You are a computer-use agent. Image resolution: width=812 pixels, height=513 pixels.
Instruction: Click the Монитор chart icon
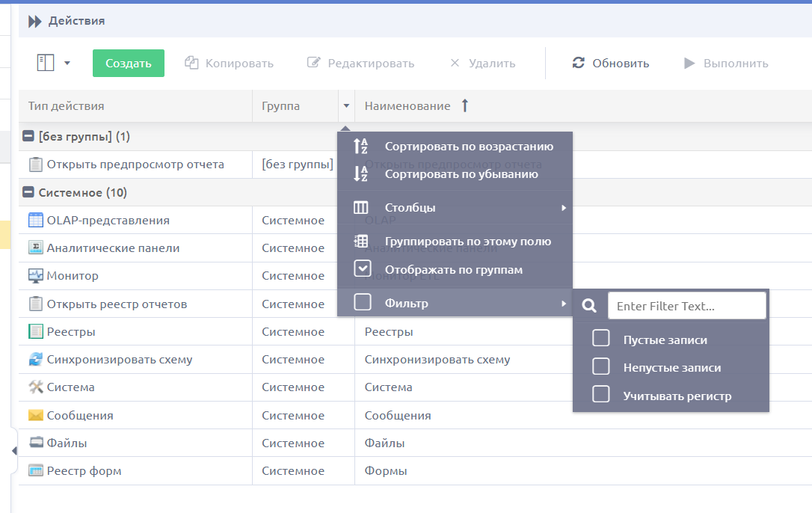[x=36, y=276]
